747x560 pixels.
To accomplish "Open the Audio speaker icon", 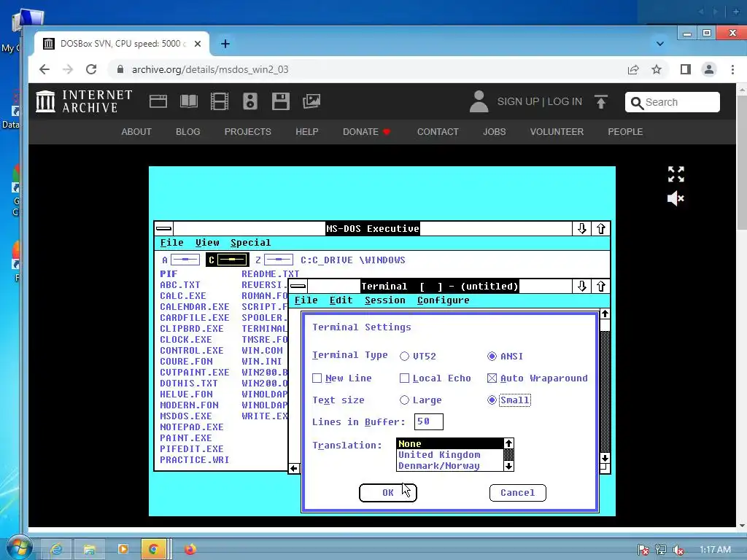I will 250,101.
